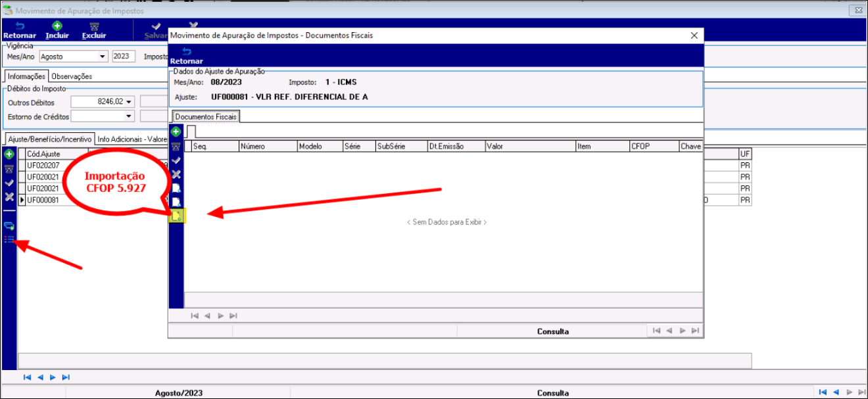Click the Excluir toolbar button
Viewport: 868px width, 399px height.
(x=94, y=30)
